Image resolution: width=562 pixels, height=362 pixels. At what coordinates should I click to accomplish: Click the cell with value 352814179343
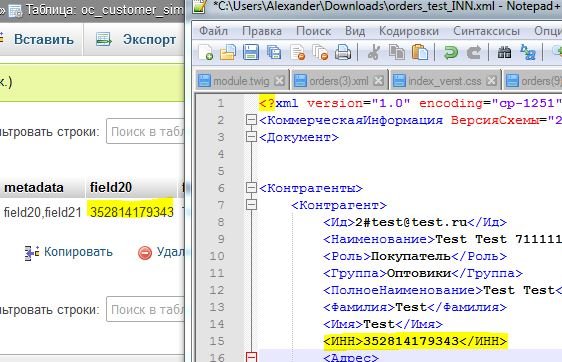pyautogui.click(x=132, y=212)
